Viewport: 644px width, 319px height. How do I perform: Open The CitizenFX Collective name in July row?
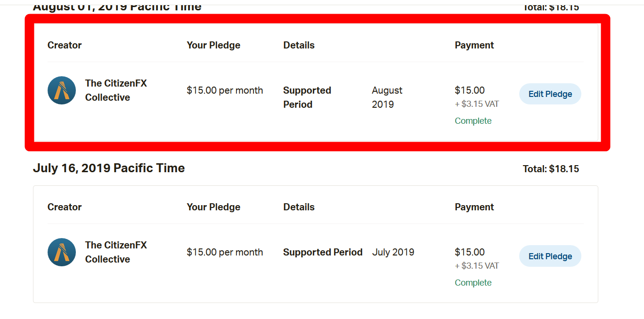[x=116, y=252]
